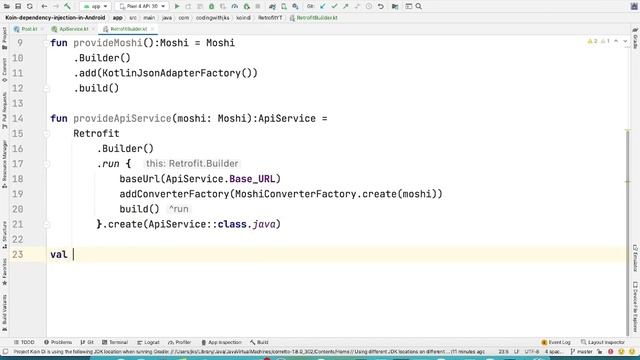Collapse the fold marker at line 15
The image size is (640, 360).
pos(47,133)
